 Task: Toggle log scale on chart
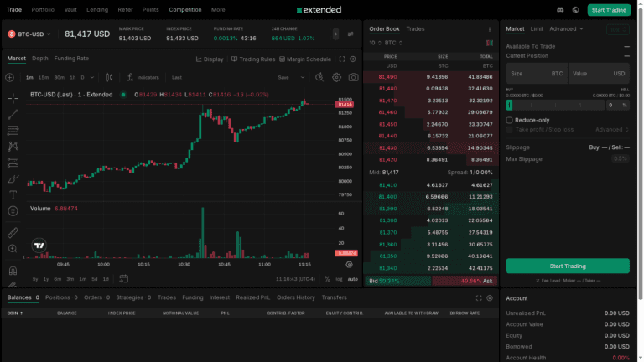coord(339,279)
